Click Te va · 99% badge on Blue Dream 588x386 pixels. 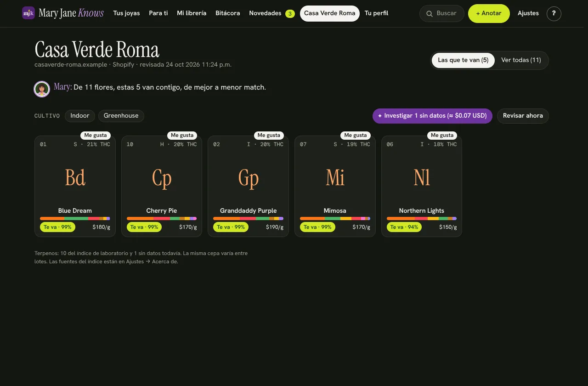click(x=57, y=227)
